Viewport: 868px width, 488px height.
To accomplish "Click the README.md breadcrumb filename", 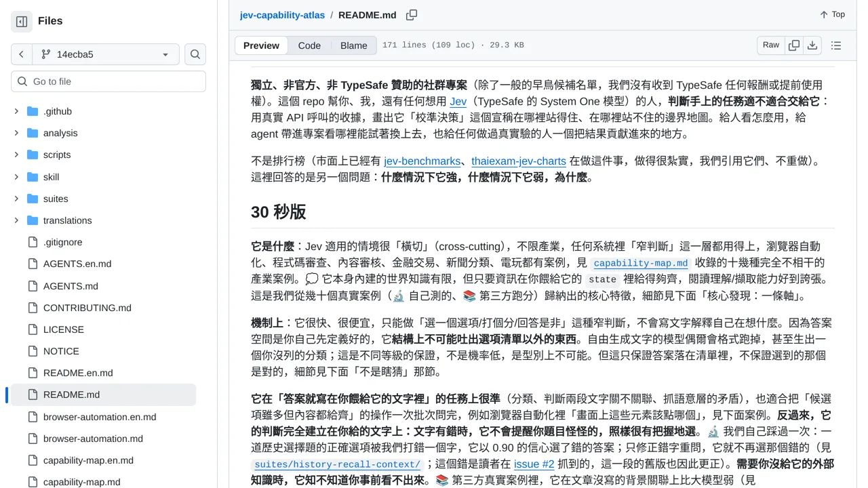I will tap(367, 15).
